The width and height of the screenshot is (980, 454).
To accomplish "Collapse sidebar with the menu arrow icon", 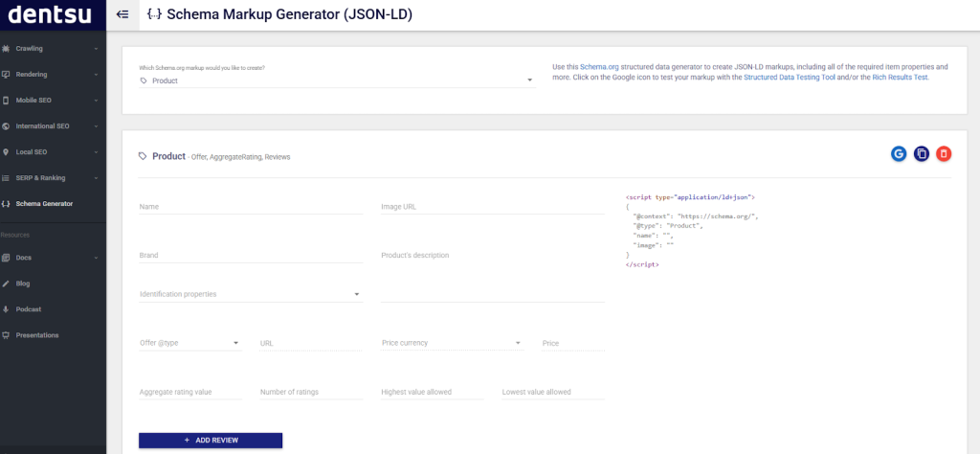I will click(122, 14).
